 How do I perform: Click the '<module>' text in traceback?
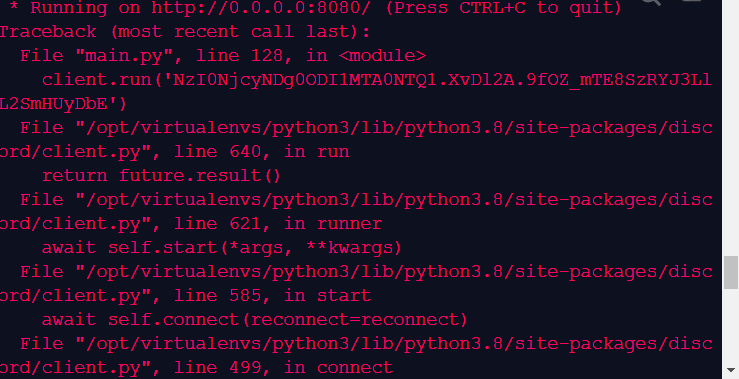click(382, 56)
